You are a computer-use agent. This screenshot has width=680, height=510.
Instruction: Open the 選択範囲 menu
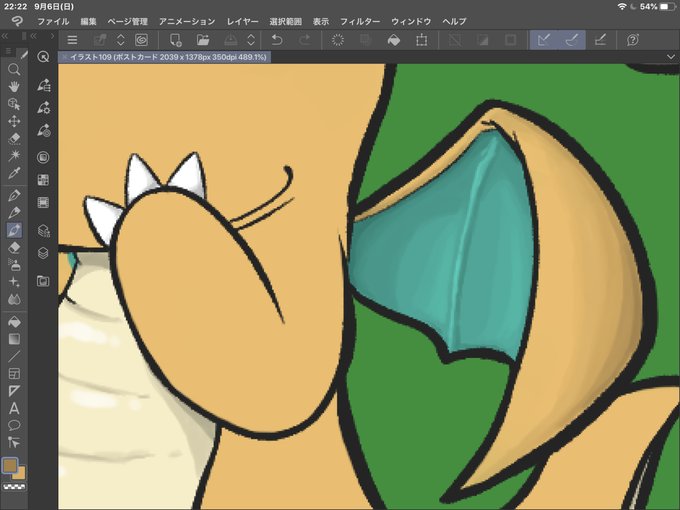[285, 21]
